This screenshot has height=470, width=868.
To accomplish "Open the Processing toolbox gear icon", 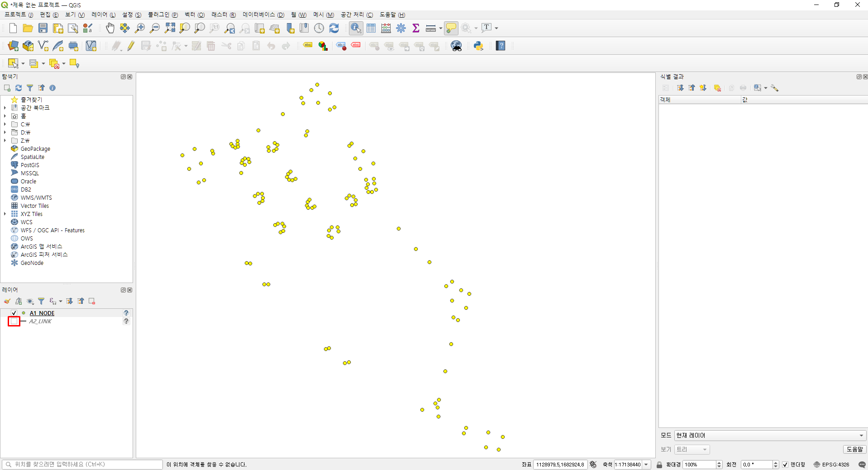I will [x=401, y=28].
